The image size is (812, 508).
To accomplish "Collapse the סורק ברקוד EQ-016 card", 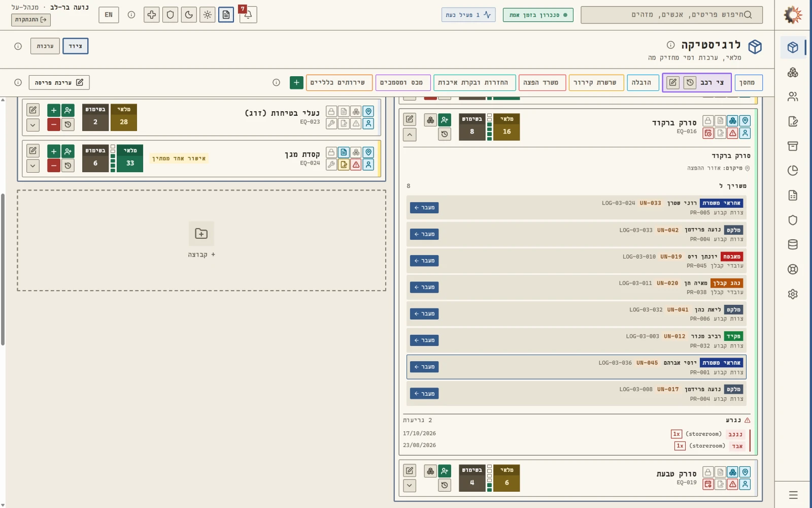I will point(410,135).
